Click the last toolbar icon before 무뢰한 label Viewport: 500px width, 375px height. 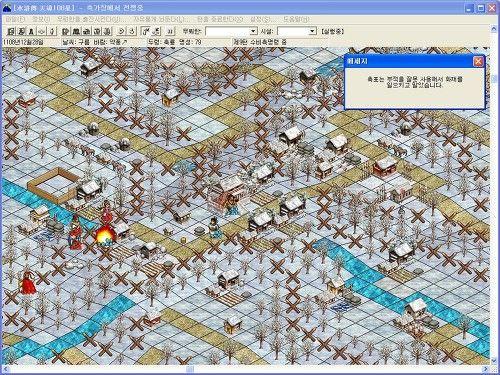pyautogui.click(x=170, y=31)
